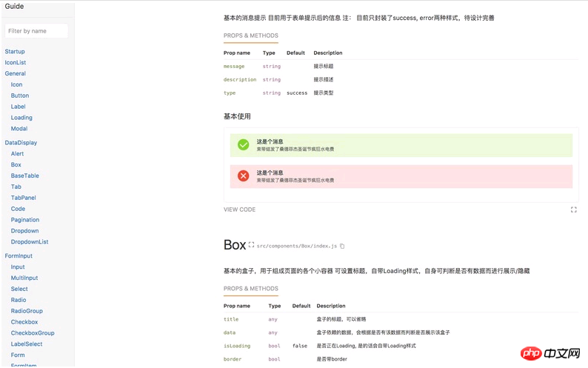Click the 'type' prop name in Alert table
Screen dimensions: 588x368
click(230, 93)
